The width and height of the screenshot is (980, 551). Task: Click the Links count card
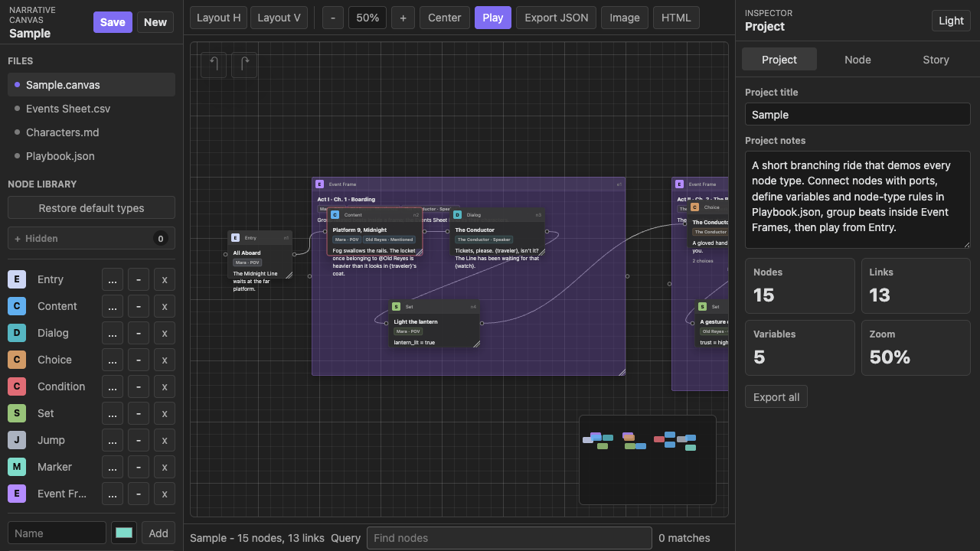916,285
